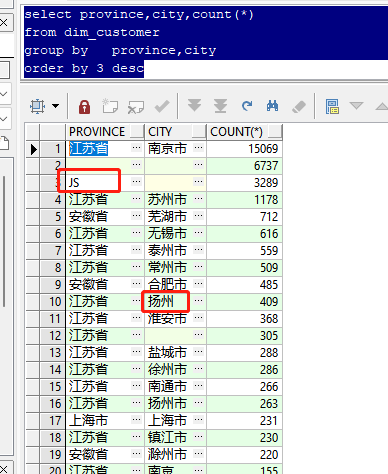Click the binoculars find icon
The height and width of the screenshot is (474, 388).
coord(272,106)
